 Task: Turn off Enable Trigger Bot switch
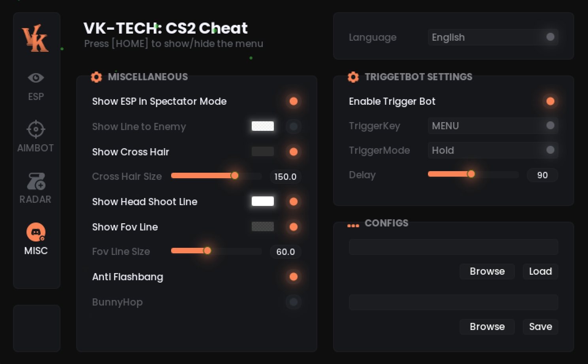(550, 102)
